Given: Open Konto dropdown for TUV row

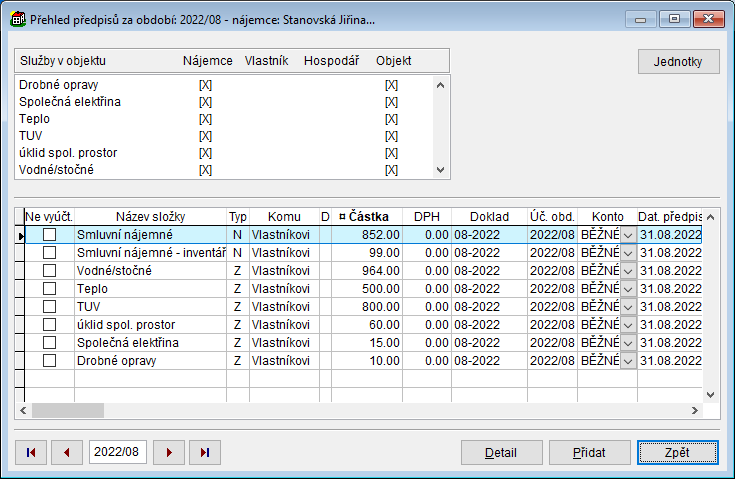Looking at the screenshot, I should tap(628, 306).
